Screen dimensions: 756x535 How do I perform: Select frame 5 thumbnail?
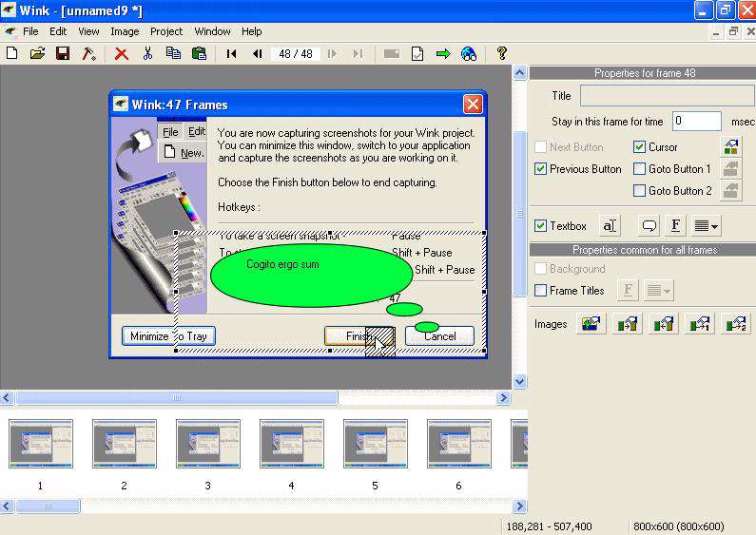[375, 444]
